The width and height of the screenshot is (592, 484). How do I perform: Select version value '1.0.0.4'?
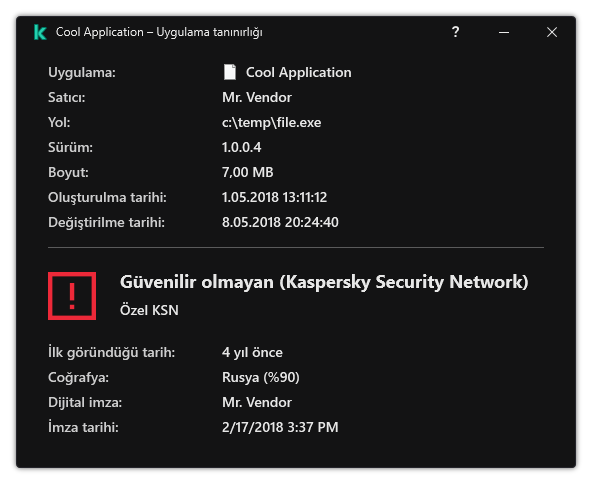pos(241,147)
